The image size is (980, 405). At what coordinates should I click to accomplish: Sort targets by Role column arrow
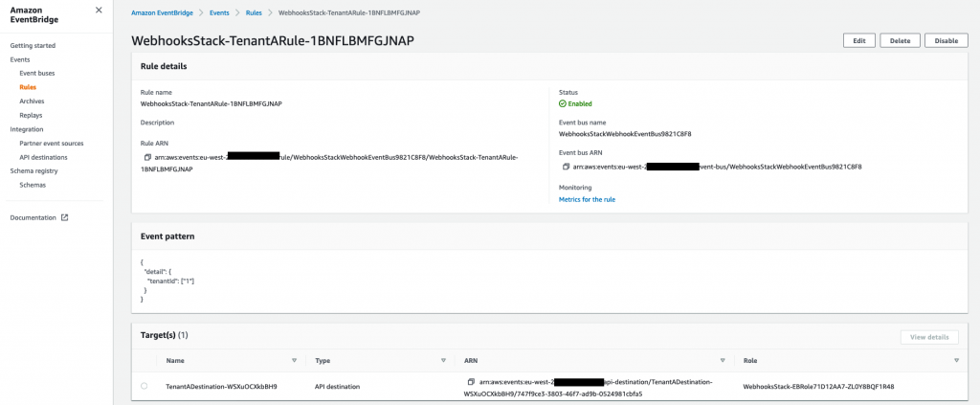(x=956, y=361)
